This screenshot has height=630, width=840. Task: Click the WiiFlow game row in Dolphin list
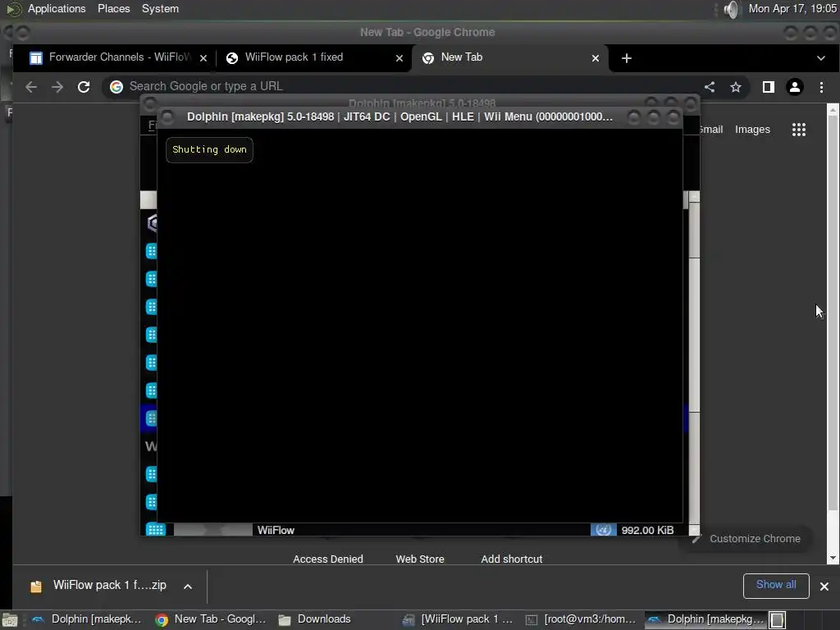click(x=414, y=530)
